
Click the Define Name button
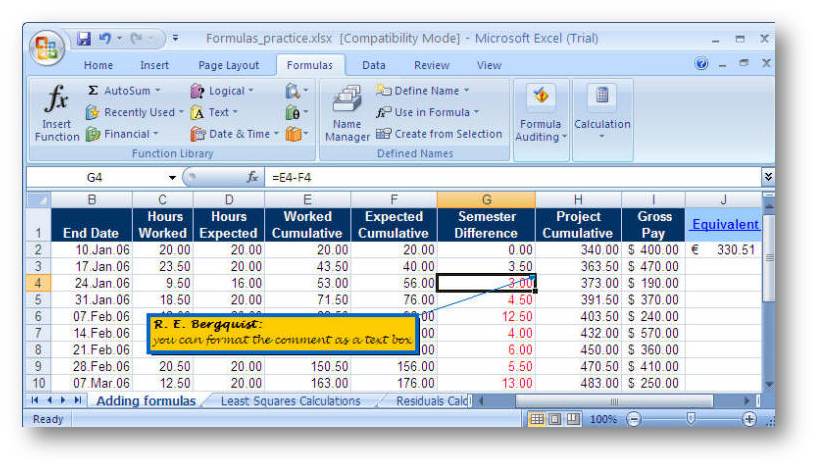(423, 91)
